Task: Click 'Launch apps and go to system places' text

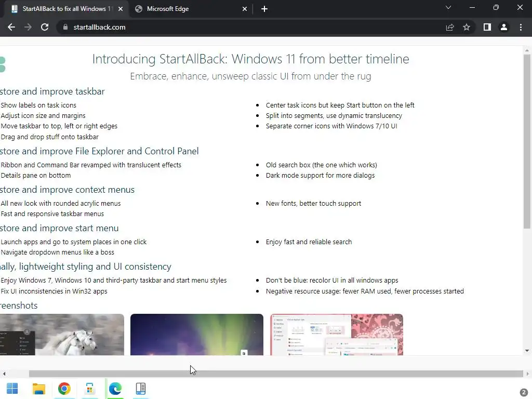Action: pyautogui.click(x=74, y=242)
